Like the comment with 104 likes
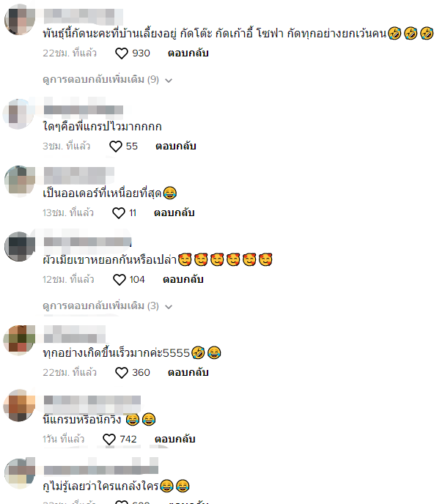445x504 pixels. (x=119, y=280)
